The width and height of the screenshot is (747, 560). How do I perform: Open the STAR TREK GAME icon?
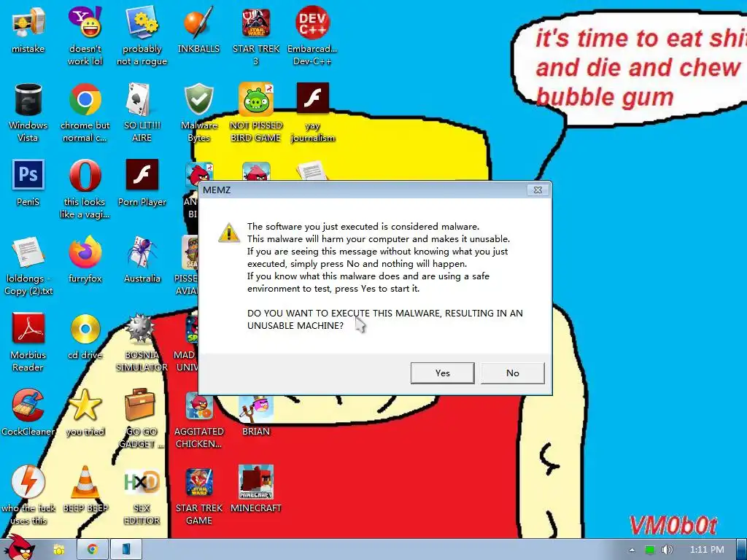click(198, 496)
